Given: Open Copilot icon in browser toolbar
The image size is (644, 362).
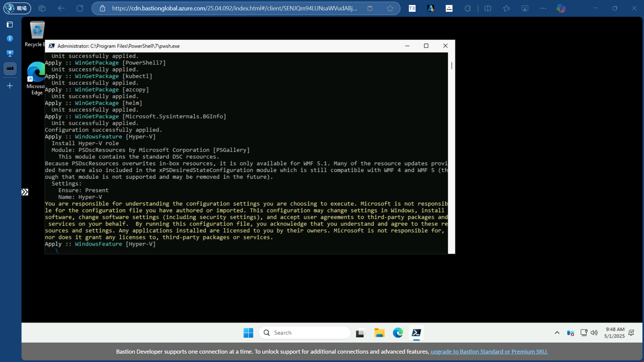Looking at the screenshot, I should click(561, 8).
